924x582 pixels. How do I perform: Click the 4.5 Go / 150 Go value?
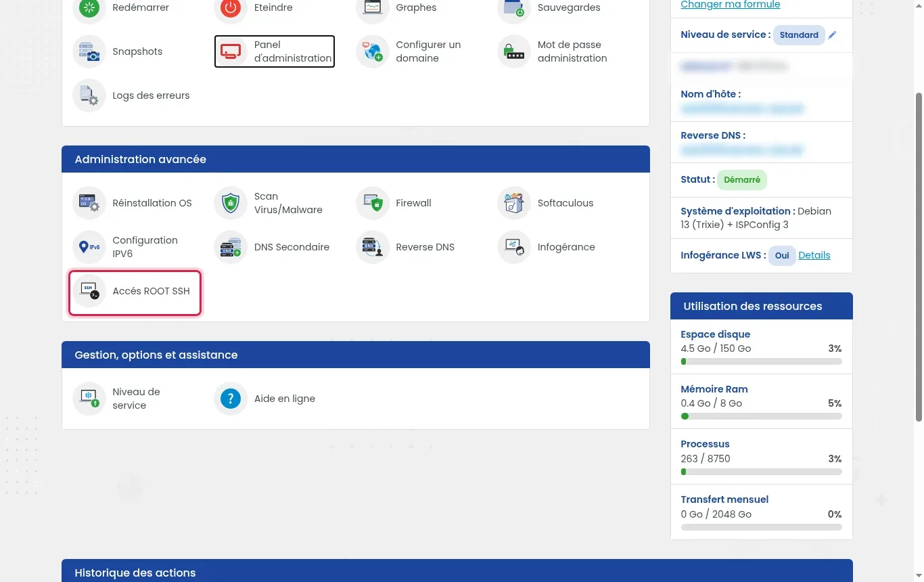(716, 349)
